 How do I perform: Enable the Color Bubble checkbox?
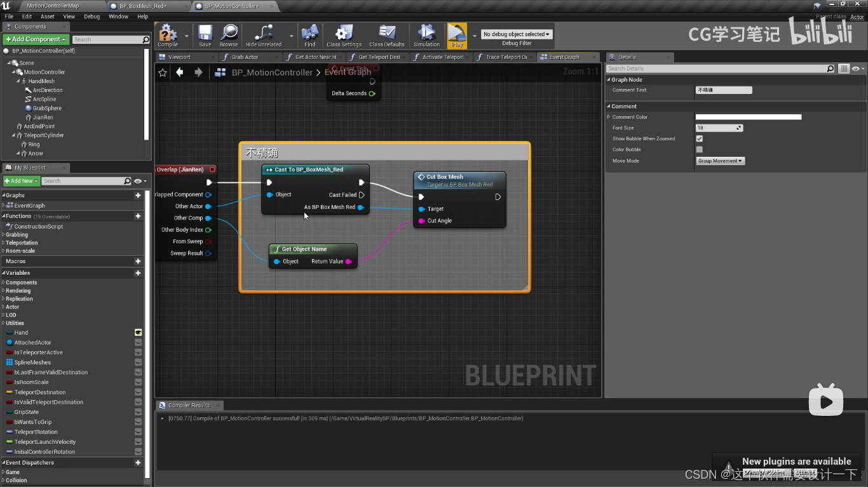point(700,150)
